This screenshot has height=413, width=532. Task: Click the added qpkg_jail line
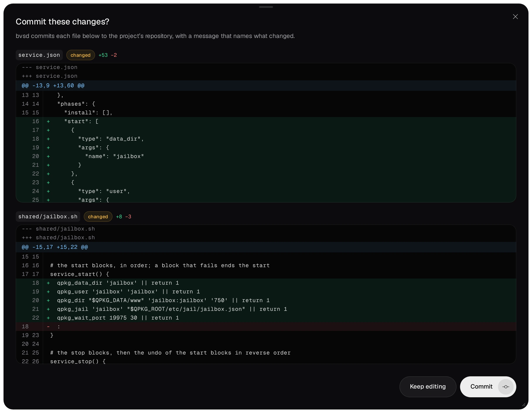click(x=266, y=309)
